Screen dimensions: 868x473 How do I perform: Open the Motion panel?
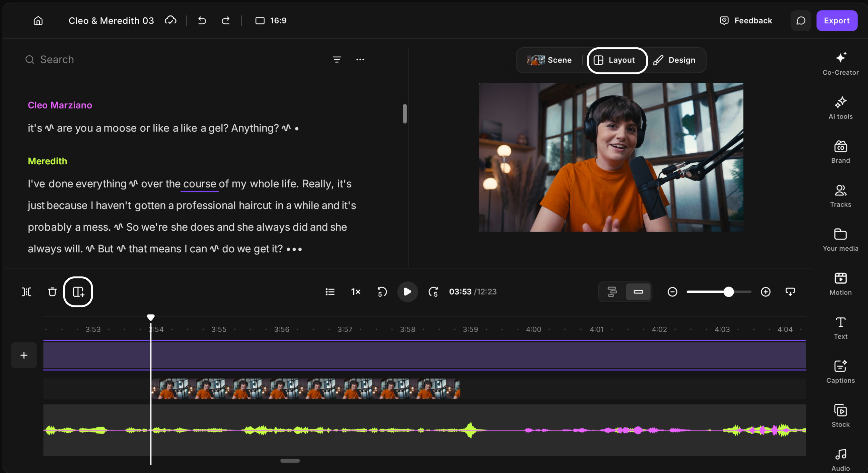(840, 284)
